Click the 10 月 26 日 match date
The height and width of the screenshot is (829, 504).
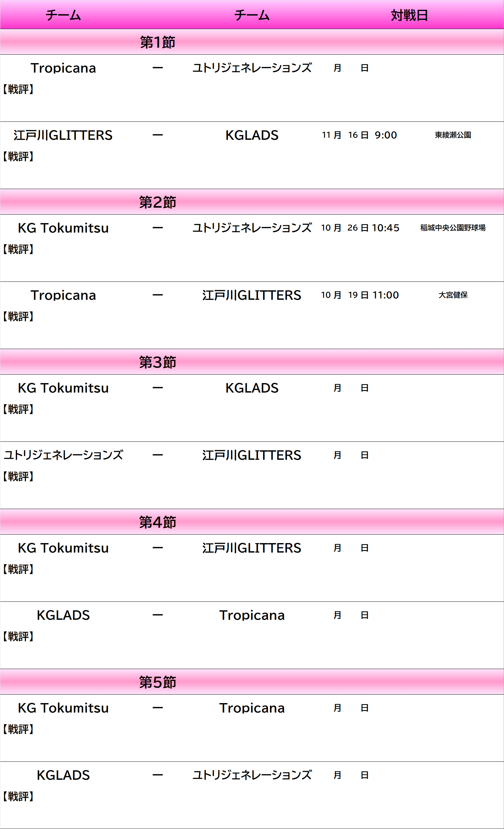click(x=345, y=228)
